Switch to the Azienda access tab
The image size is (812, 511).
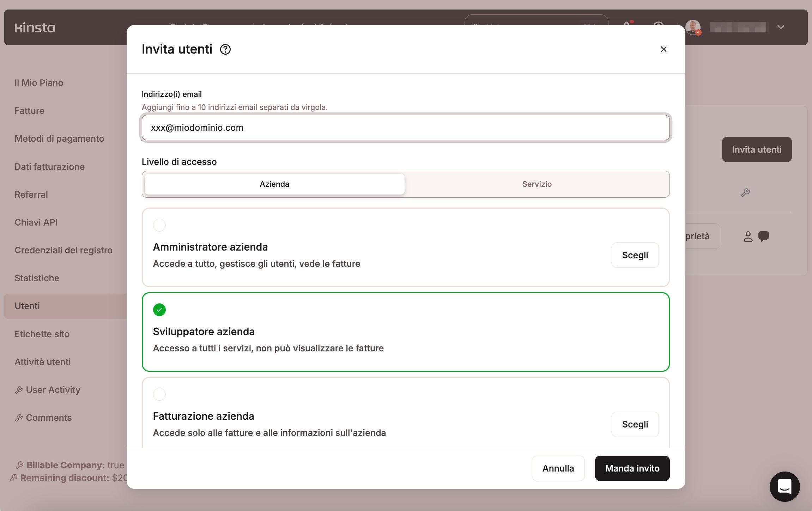coord(274,184)
